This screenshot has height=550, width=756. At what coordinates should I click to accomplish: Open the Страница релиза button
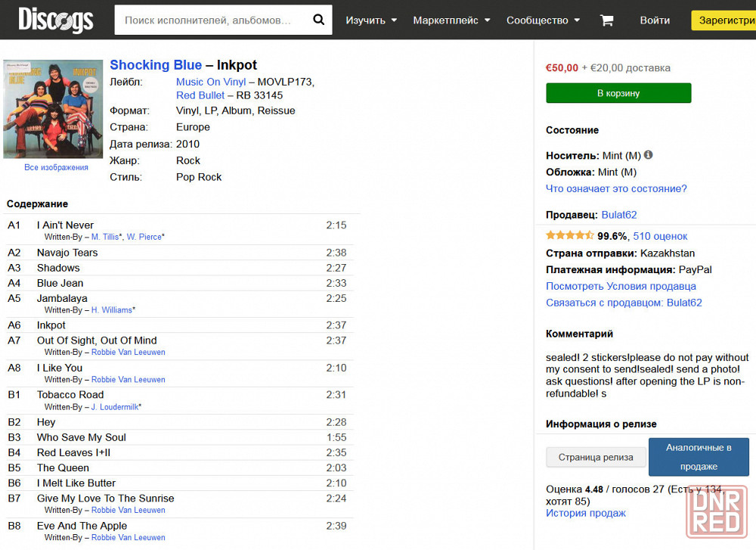[596, 458]
